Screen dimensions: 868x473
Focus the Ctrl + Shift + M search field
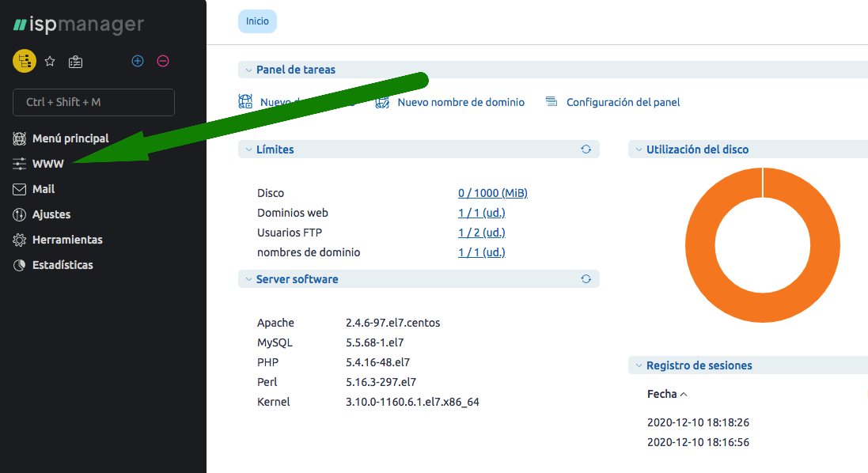coord(93,102)
